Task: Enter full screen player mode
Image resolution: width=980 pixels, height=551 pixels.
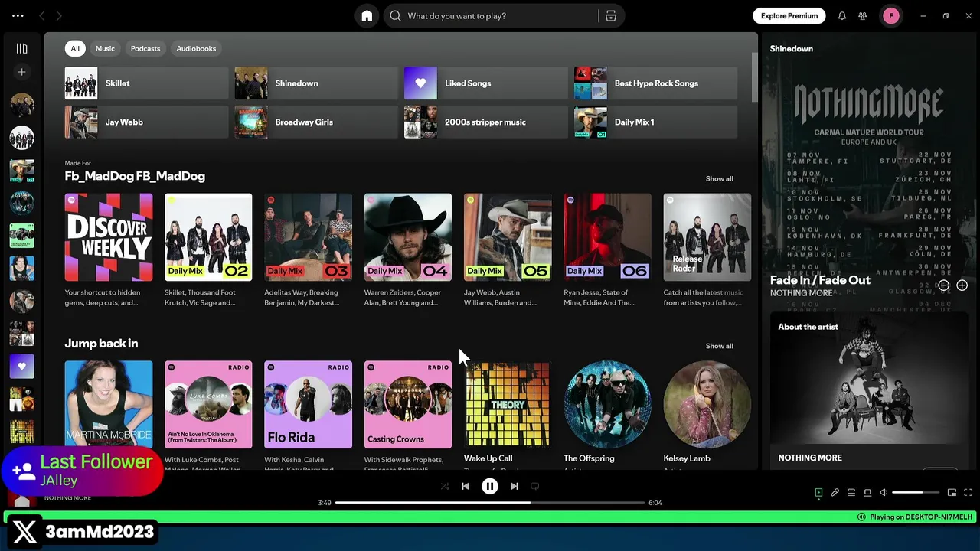Action: coord(968,493)
